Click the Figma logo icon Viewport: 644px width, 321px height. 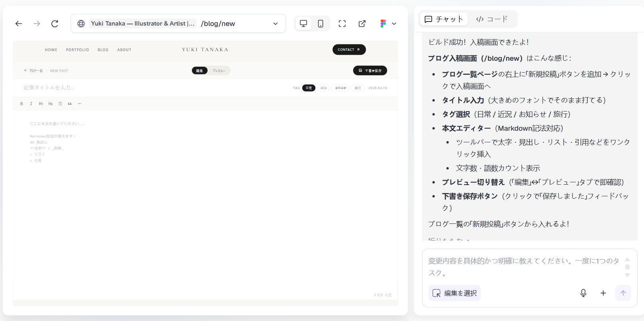[383, 24]
